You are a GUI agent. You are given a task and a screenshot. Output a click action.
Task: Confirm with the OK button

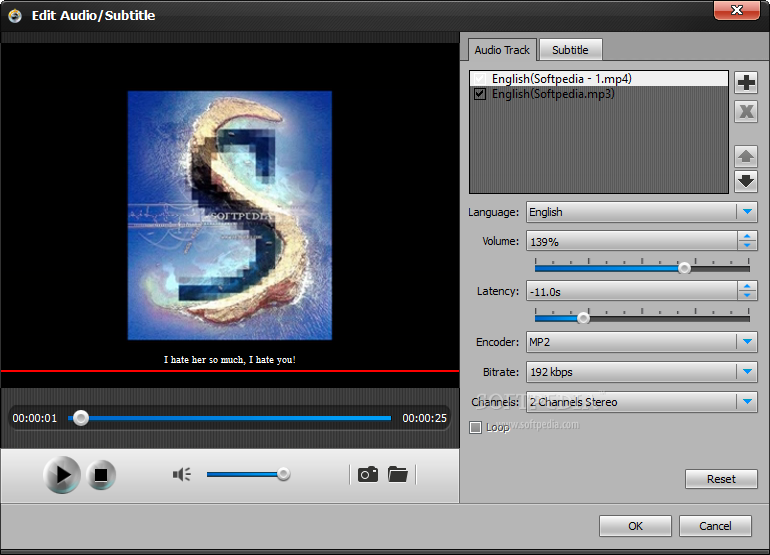click(x=635, y=526)
